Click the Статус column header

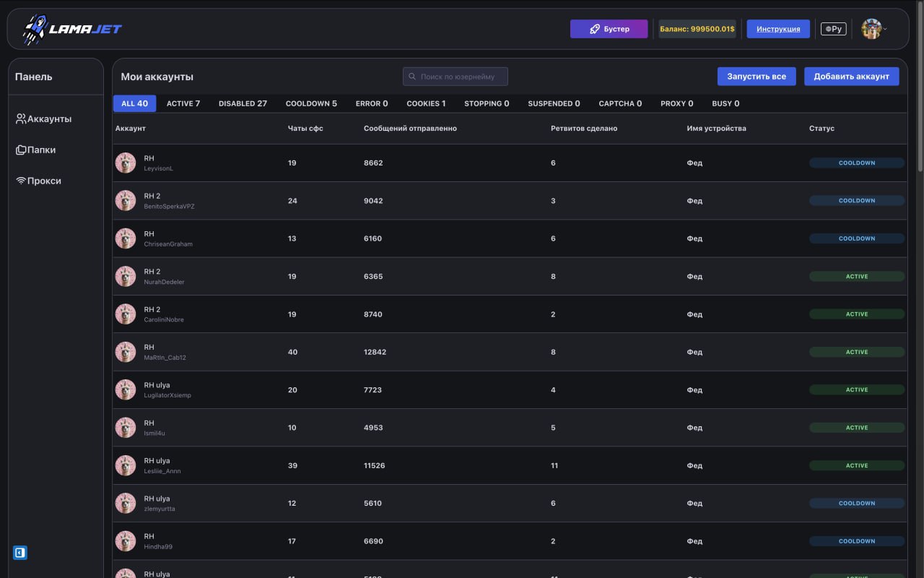pos(821,128)
